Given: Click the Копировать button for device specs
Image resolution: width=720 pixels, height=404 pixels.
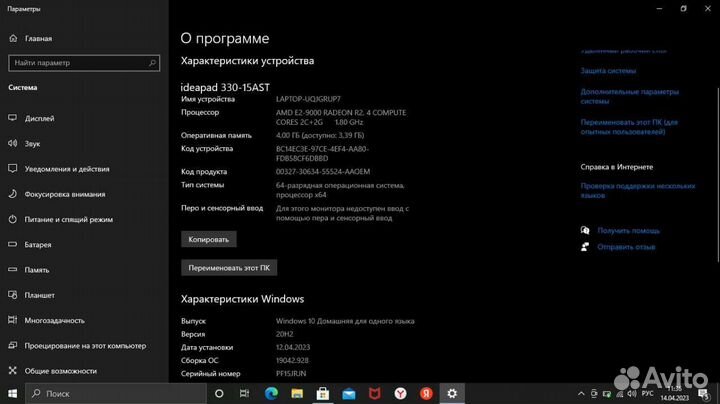Looking at the screenshot, I should tap(208, 239).
